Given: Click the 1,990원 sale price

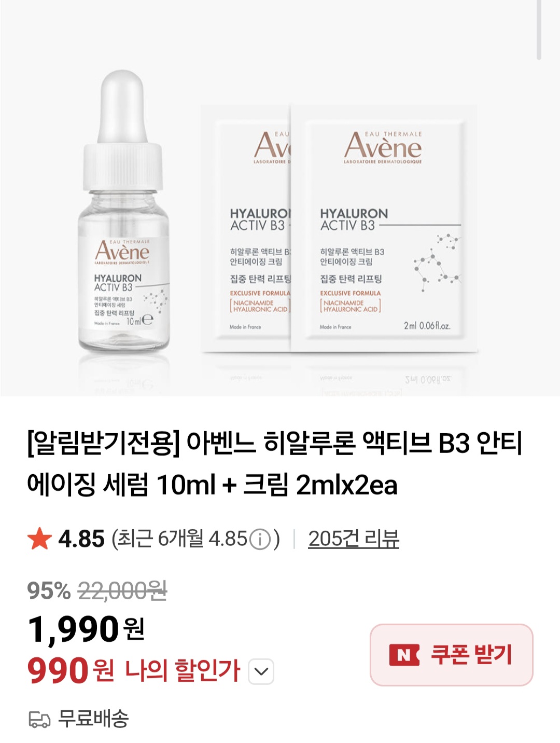Looking at the screenshot, I should point(86,629).
